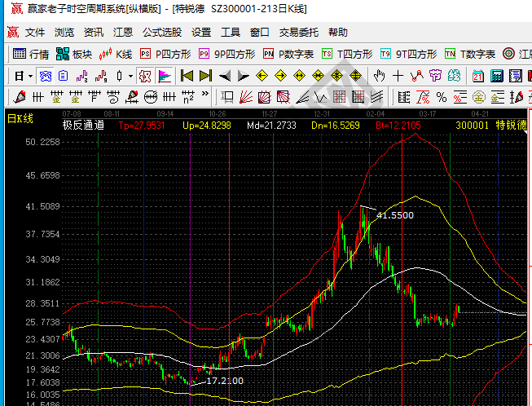Jump to first bar with skip-start icon
This screenshot has width=532, height=406.
(187, 76)
